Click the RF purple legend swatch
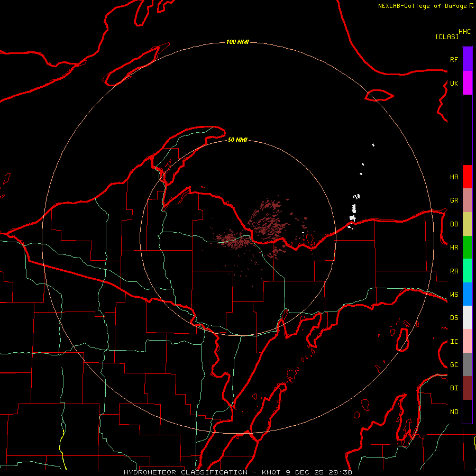 point(467,59)
